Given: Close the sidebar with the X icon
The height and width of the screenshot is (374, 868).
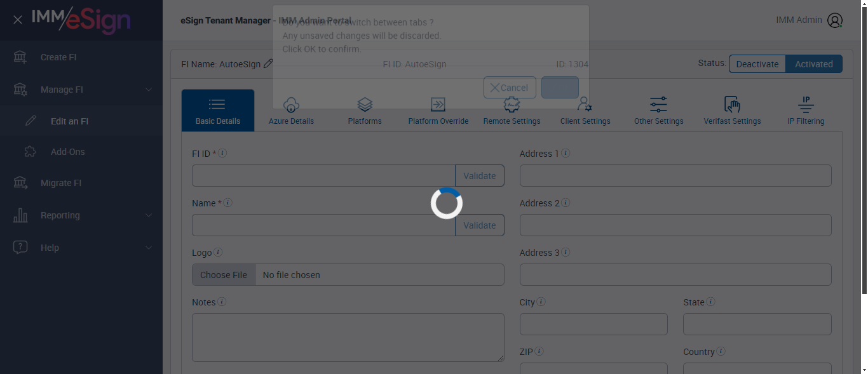Looking at the screenshot, I should (x=18, y=20).
